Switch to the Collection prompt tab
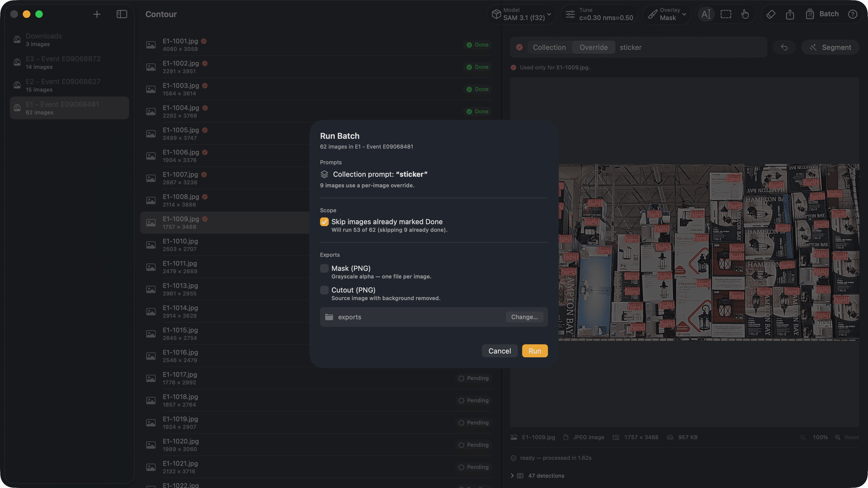868x488 pixels. [549, 47]
